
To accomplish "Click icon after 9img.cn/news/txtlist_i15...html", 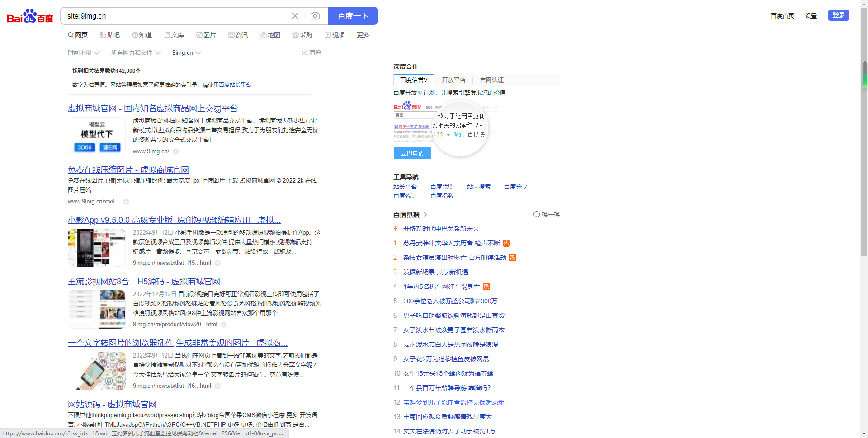I will pyautogui.click(x=217, y=263).
